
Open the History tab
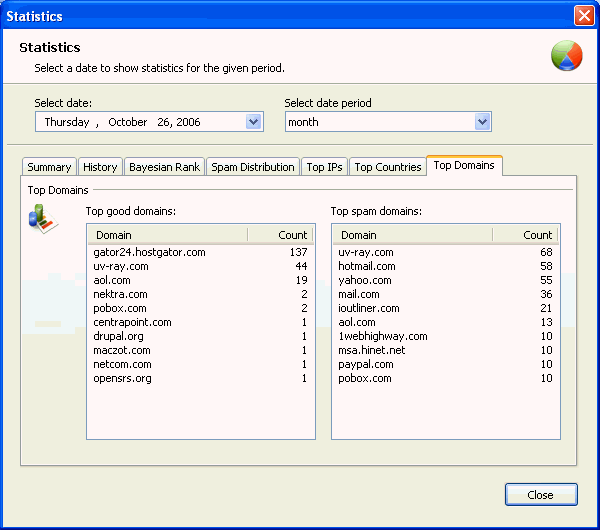click(100, 167)
